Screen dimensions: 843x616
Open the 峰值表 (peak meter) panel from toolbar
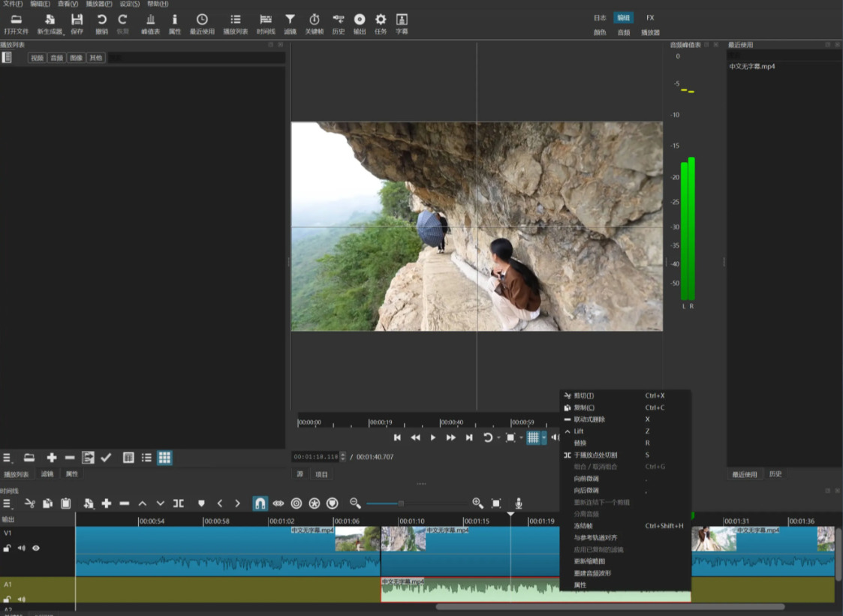pyautogui.click(x=151, y=24)
